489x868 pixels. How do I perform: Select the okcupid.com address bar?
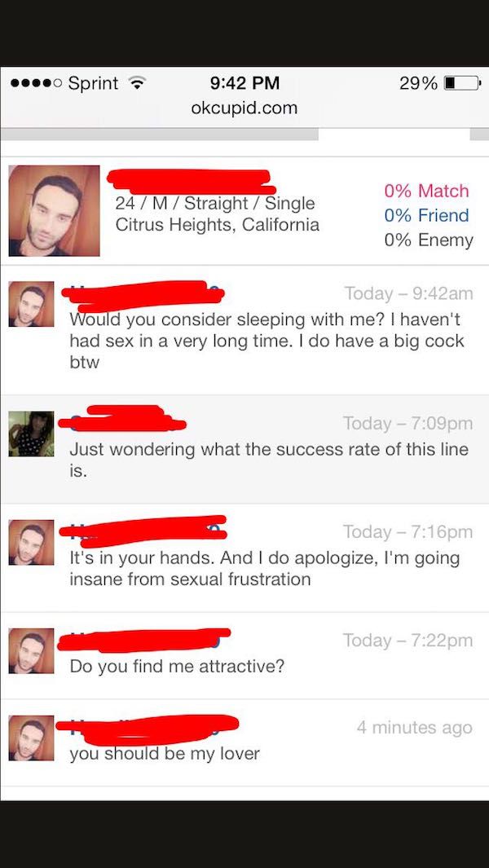(x=244, y=108)
